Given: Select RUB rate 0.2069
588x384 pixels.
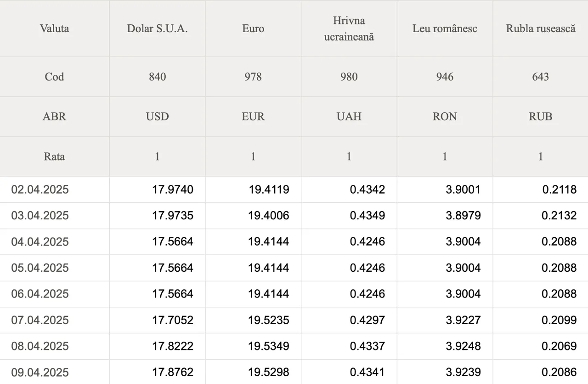Looking at the screenshot, I should (x=559, y=346).
